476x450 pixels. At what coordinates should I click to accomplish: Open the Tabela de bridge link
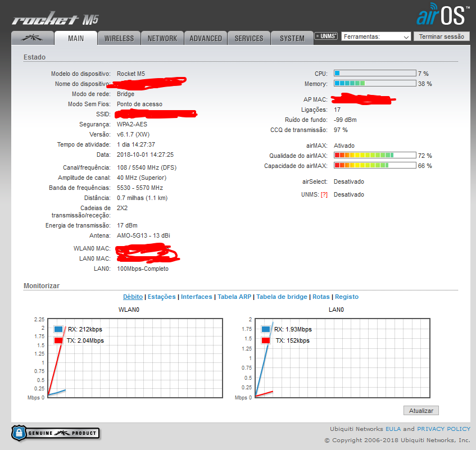pos(282,297)
